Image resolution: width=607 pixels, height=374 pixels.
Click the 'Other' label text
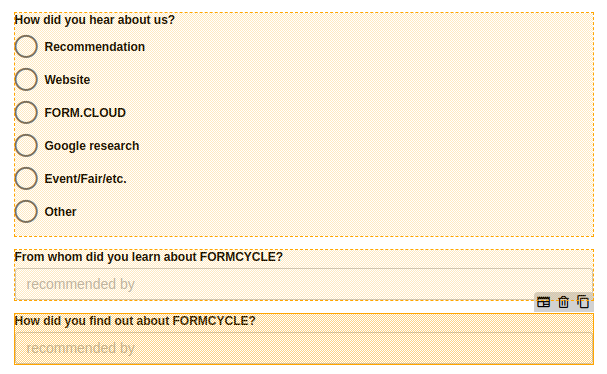point(60,212)
